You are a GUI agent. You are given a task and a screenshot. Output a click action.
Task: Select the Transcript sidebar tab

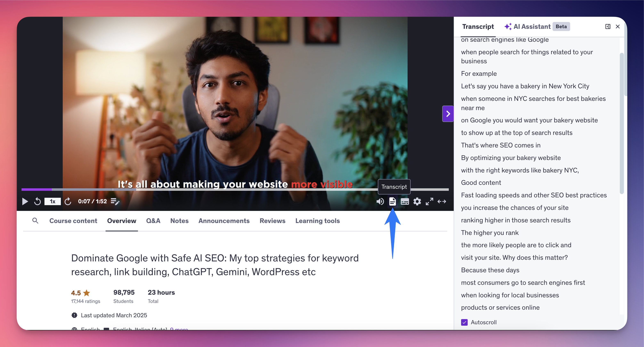pyautogui.click(x=478, y=26)
